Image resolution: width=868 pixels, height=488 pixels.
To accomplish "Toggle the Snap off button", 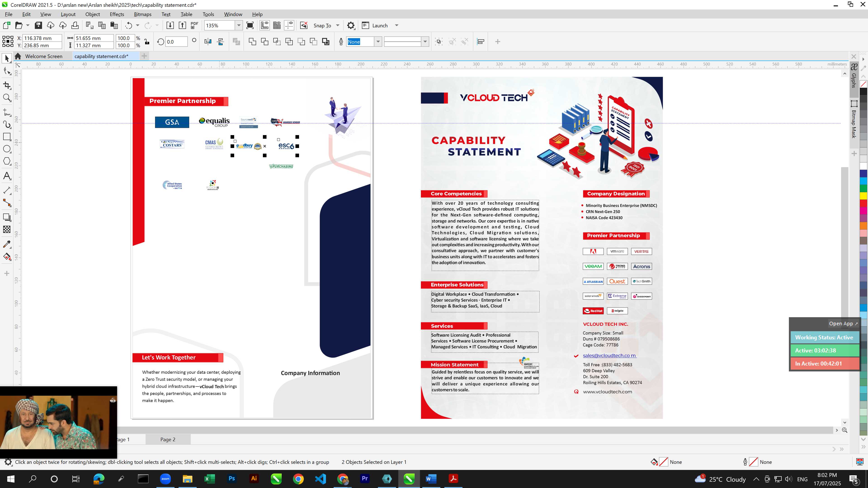I will coord(304,25).
